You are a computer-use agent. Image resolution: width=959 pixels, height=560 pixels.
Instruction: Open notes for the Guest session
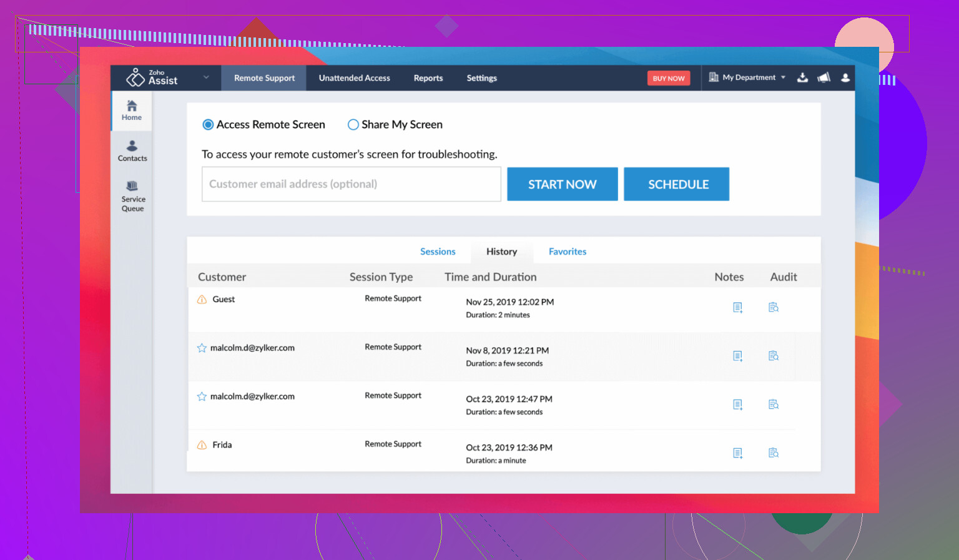(x=737, y=307)
